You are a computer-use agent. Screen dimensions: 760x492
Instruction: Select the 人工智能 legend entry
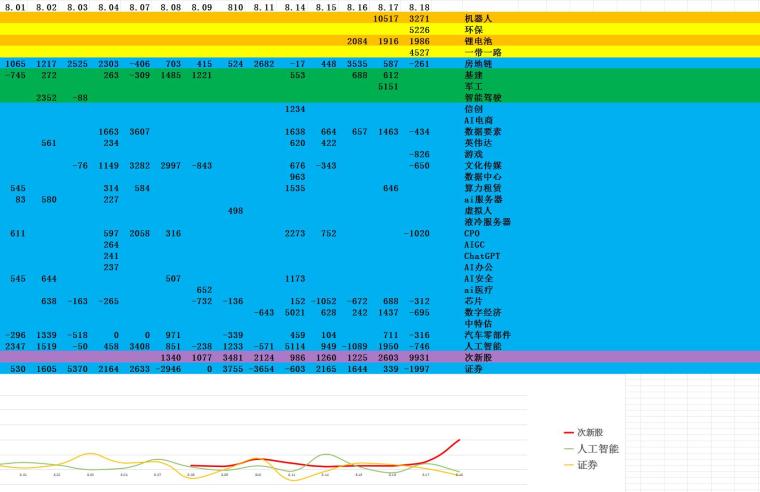[x=595, y=448]
